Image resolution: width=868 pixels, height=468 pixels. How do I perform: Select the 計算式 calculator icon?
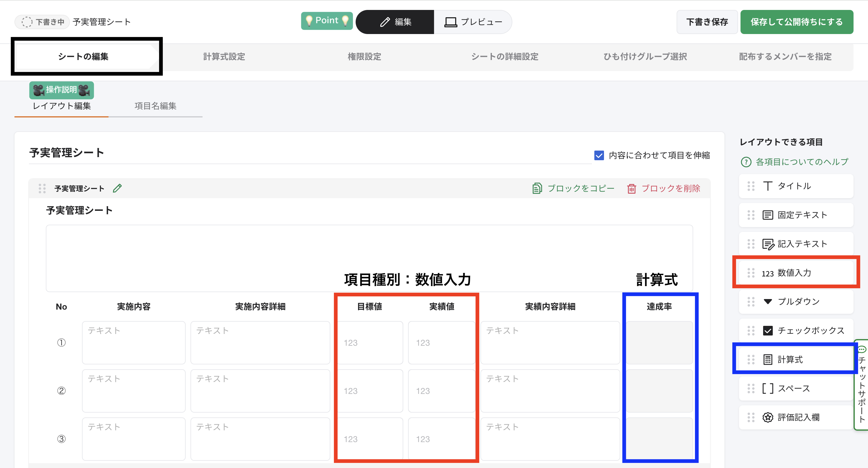click(x=768, y=360)
